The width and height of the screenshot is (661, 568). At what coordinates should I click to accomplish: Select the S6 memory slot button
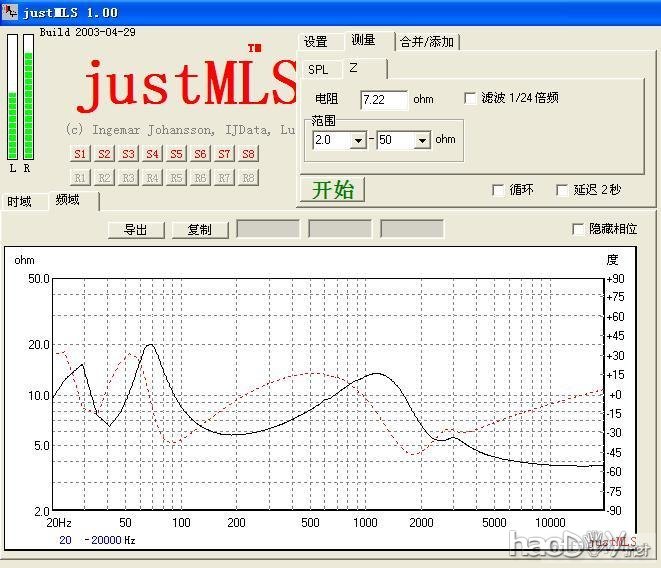(200, 154)
